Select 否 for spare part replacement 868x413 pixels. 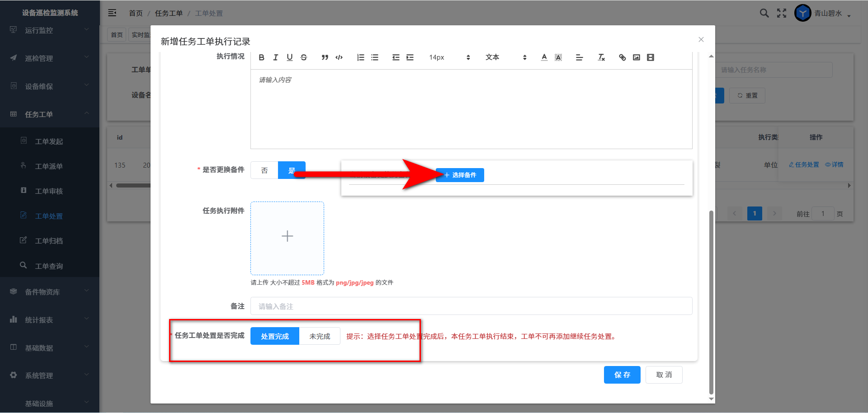(x=264, y=170)
